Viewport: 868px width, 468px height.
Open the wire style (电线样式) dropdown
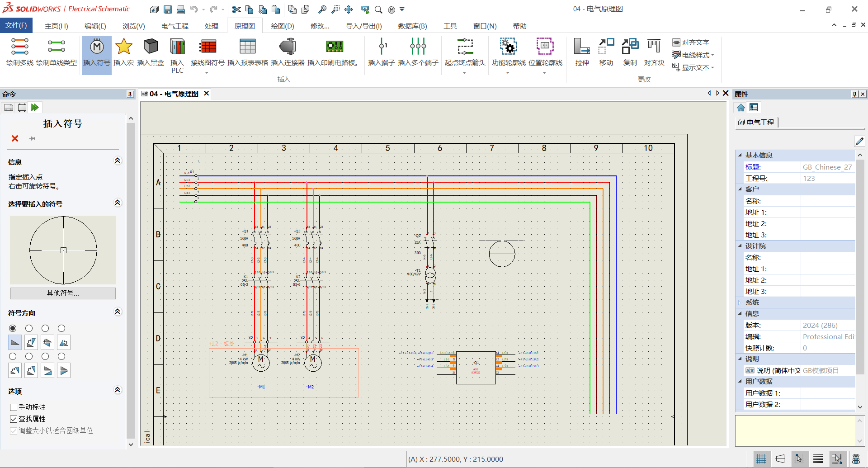click(696, 55)
